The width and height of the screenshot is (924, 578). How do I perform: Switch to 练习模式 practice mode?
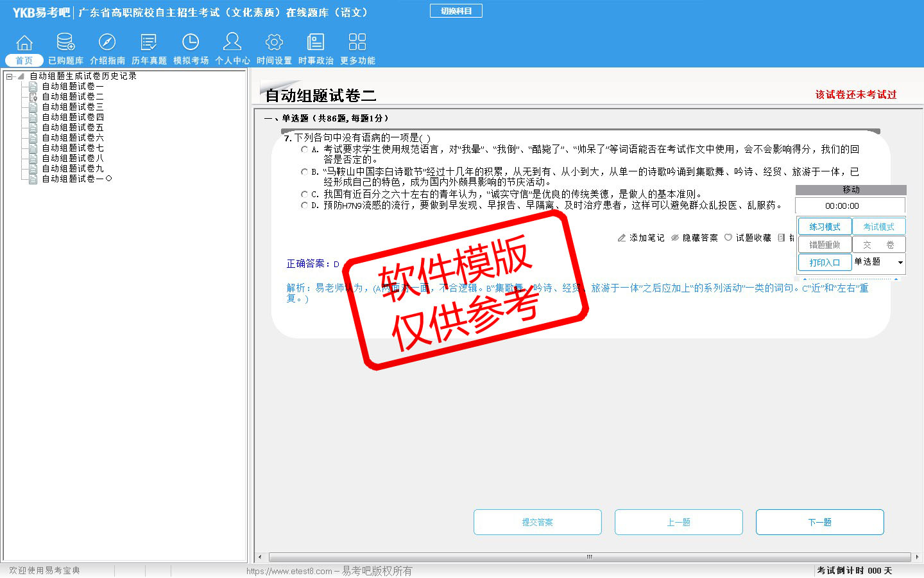coord(825,227)
